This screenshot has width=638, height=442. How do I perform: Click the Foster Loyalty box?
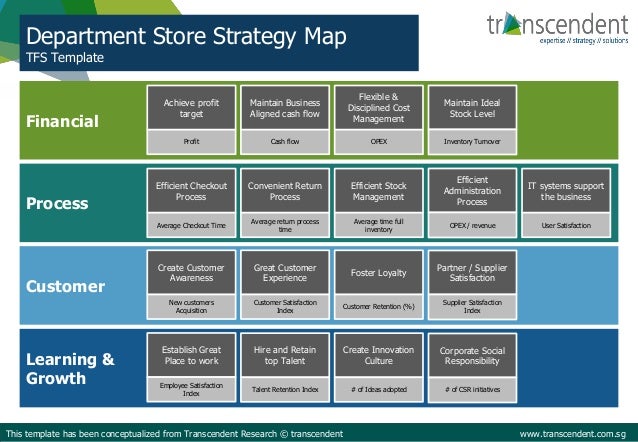[378, 272]
